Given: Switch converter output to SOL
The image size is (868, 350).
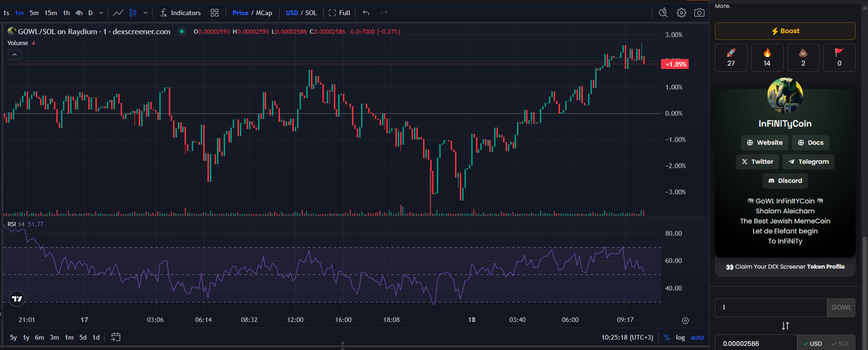Looking at the screenshot, I should click(x=840, y=344).
